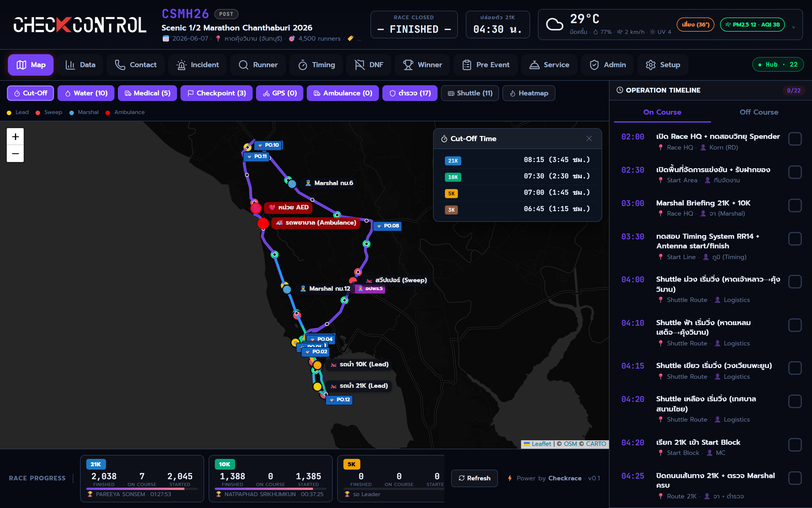Image resolution: width=812 pixels, height=508 pixels.
Task: Click the PO.12 police marker
Action: coord(339,400)
